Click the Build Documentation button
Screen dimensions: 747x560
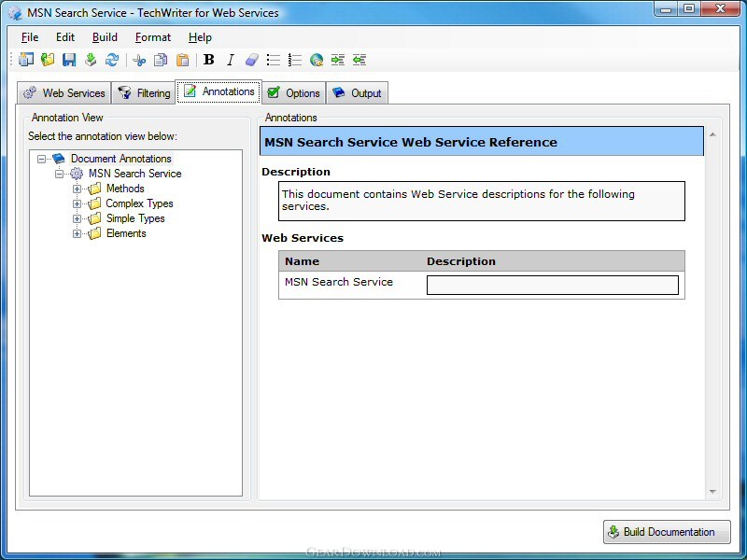667,532
